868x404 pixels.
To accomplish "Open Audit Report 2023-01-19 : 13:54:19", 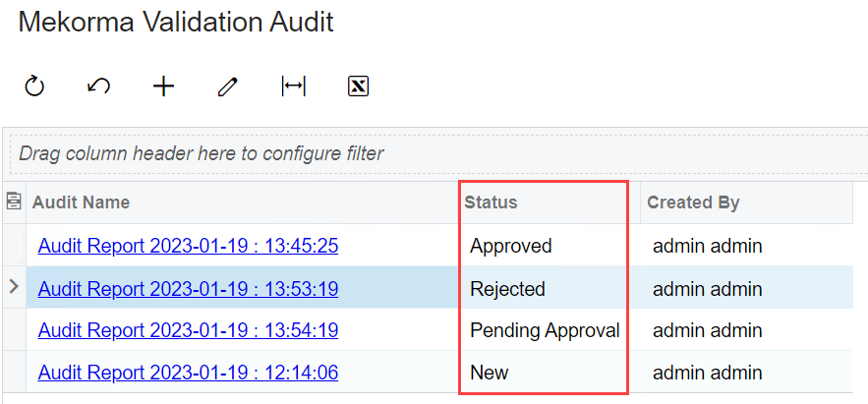I will pyautogui.click(x=188, y=330).
